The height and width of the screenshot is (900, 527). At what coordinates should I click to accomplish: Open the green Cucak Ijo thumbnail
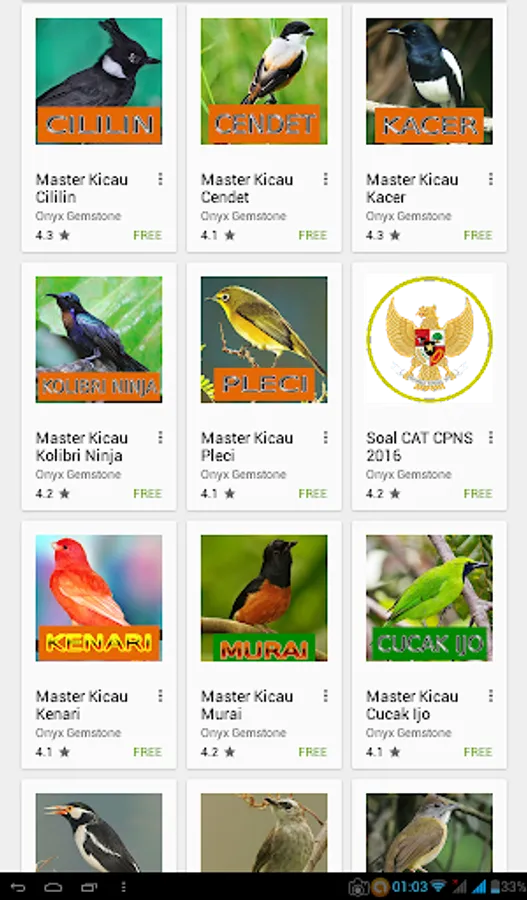(429, 598)
